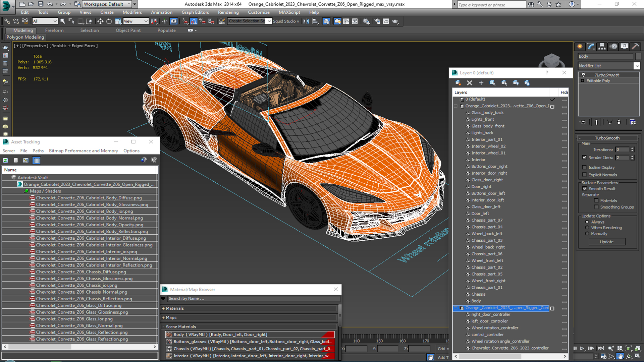Click the Body object color swatch
Image resolution: width=644 pixels, height=362 pixels.
point(638,56)
